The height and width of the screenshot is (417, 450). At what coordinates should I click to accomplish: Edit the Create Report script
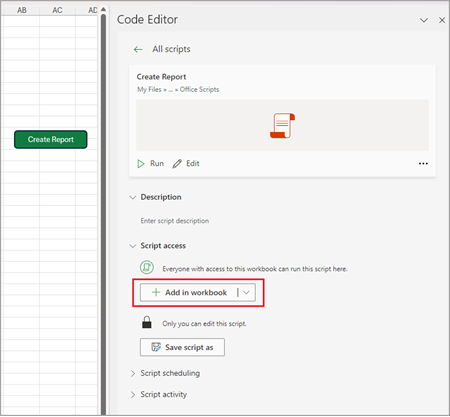click(186, 164)
